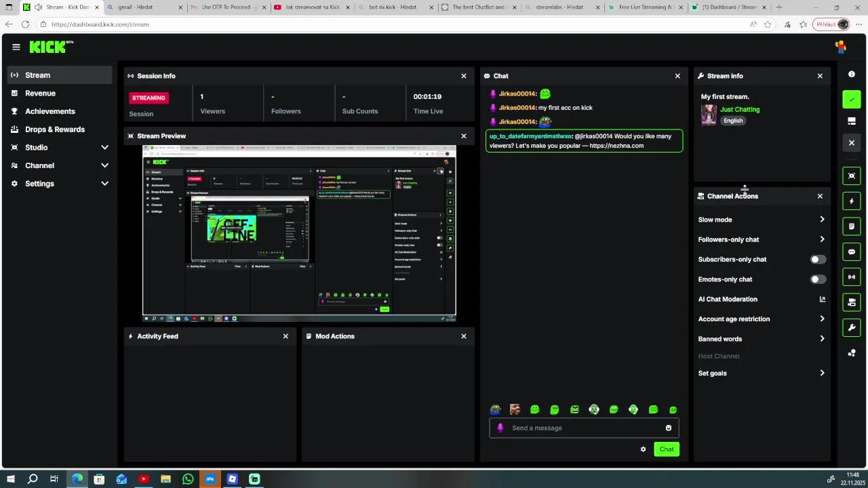Click the green checkmark button in right toolbar
Image resolution: width=868 pixels, height=488 pixels.
[x=852, y=100]
